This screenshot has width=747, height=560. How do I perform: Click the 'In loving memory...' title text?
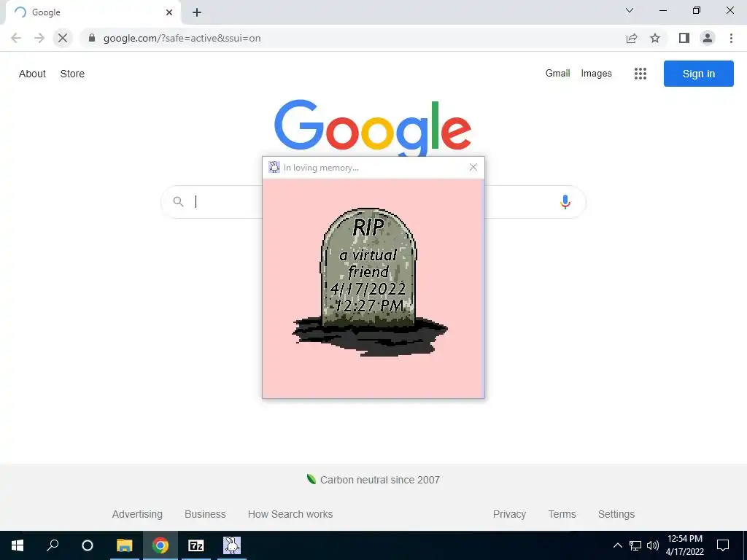(321, 168)
